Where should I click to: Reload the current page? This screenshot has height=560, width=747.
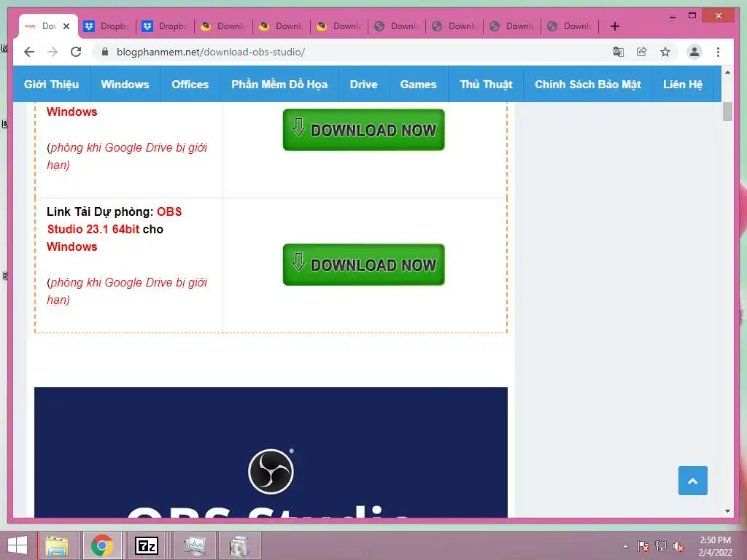click(x=76, y=52)
